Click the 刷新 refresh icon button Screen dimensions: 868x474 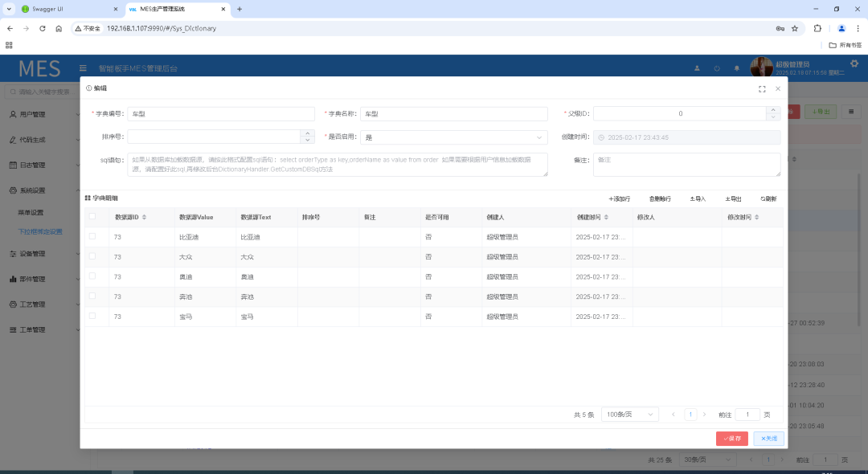[768, 198]
